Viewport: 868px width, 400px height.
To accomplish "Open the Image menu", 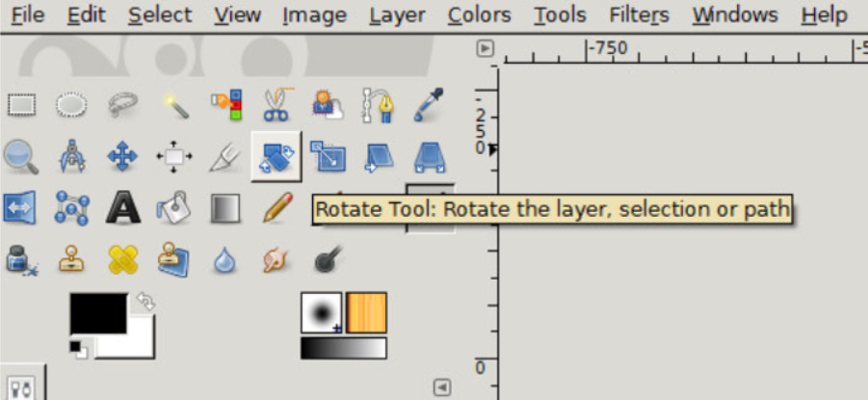I will [314, 15].
